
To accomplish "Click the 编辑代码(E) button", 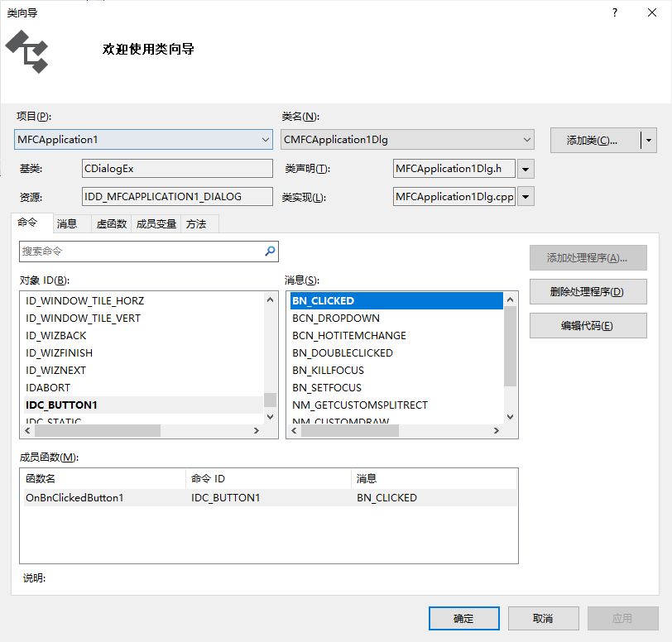I will [588, 326].
